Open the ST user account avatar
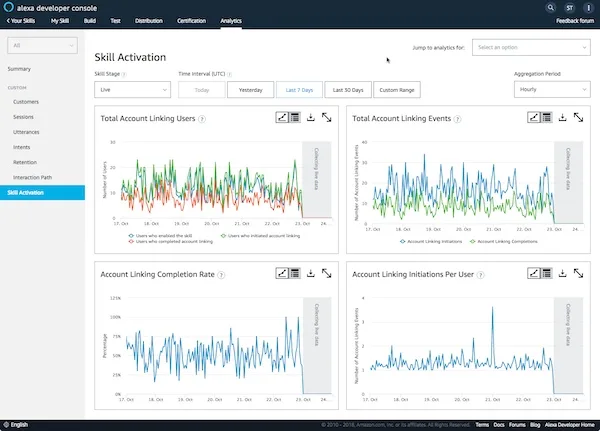This screenshot has height=431, width=600. pos(570,8)
